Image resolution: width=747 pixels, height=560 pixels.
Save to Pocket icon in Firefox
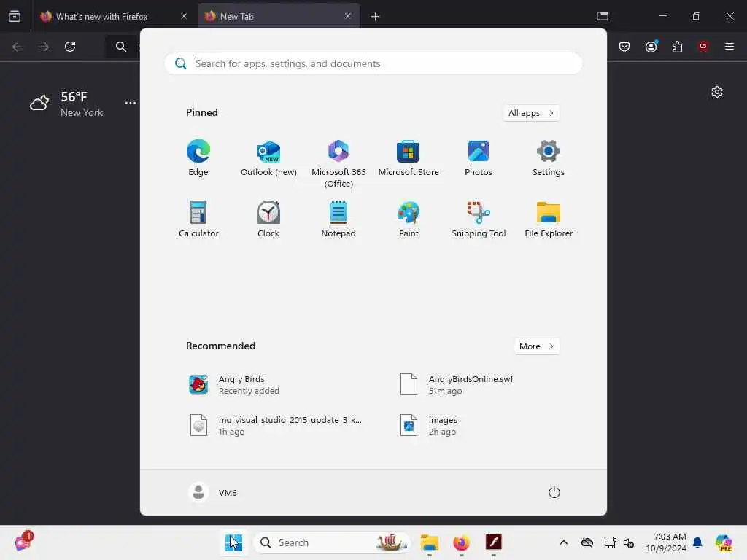coord(624,46)
